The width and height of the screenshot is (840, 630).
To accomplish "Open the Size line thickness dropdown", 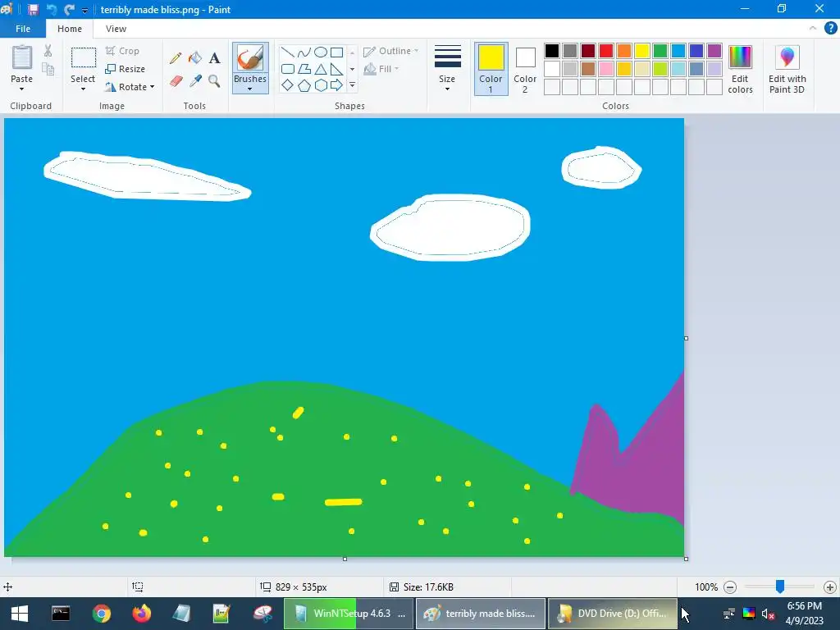I will (447, 68).
